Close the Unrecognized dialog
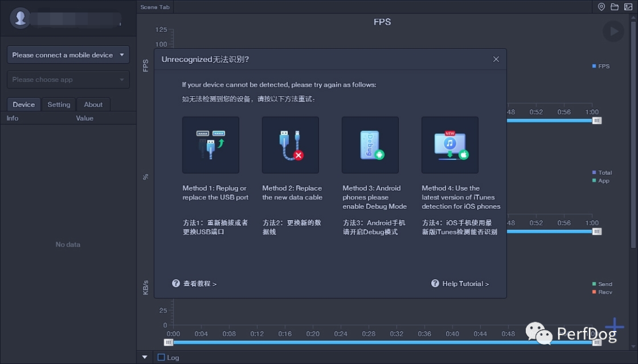The height and width of the screenshot is (364, 638). (x=496, y=60)
